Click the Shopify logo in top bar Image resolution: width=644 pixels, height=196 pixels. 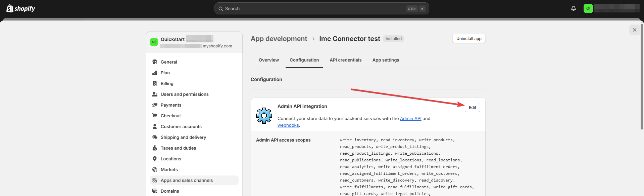pyautogui.click(x=21, y=8)
